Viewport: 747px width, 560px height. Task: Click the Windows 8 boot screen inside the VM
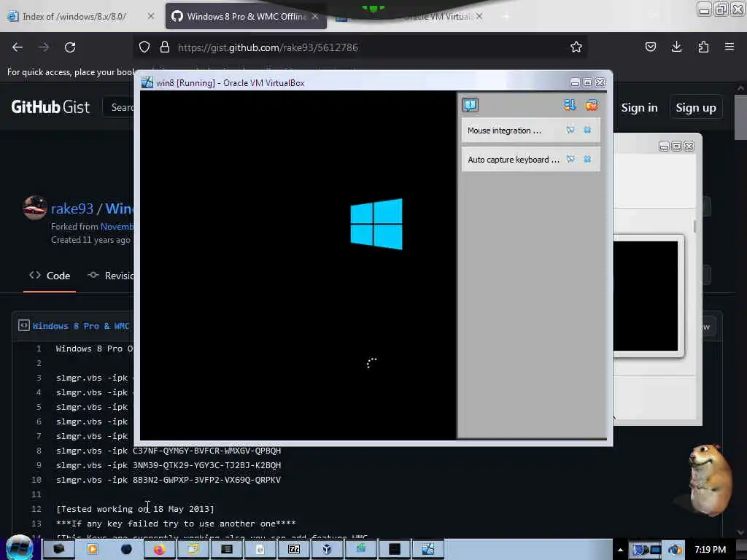click(x=298, y=265)
